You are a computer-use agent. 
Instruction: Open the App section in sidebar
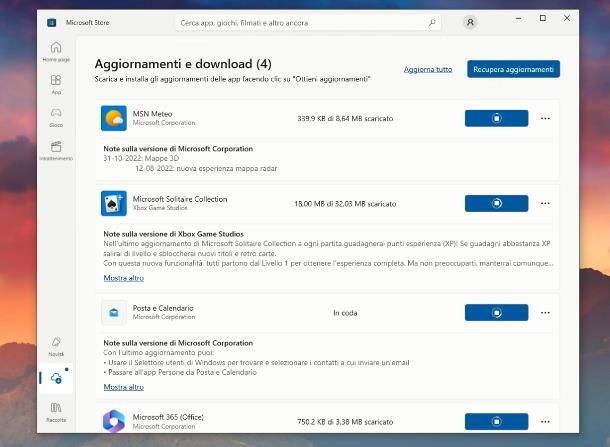pyautogui.click(x=56, y=84)
